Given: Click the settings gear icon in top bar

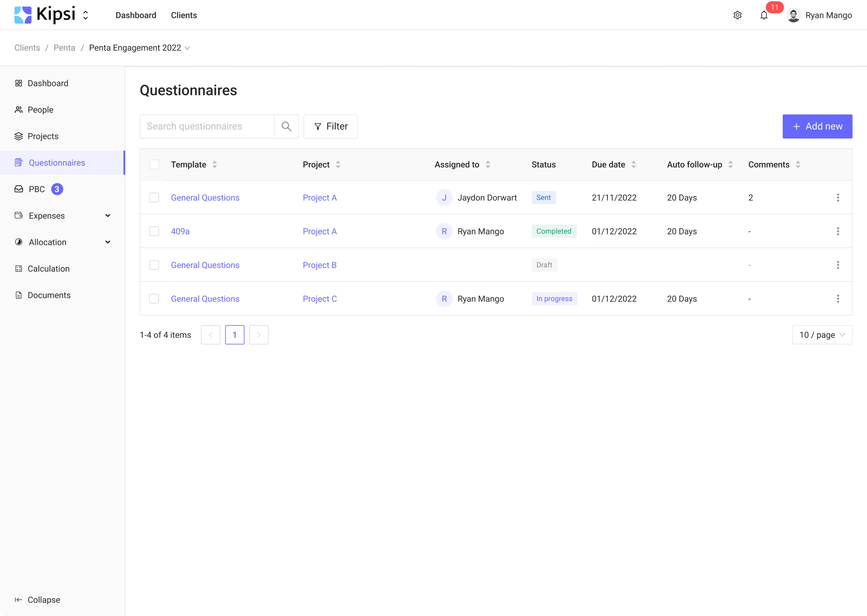Looking at the screenshot, I should click(737, 15).
